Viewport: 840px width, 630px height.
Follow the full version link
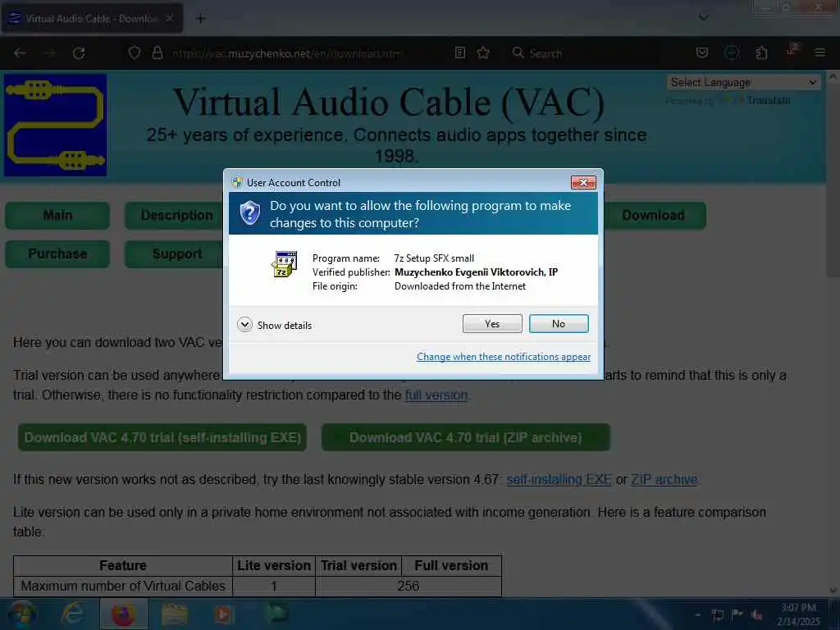click(436, 395)
